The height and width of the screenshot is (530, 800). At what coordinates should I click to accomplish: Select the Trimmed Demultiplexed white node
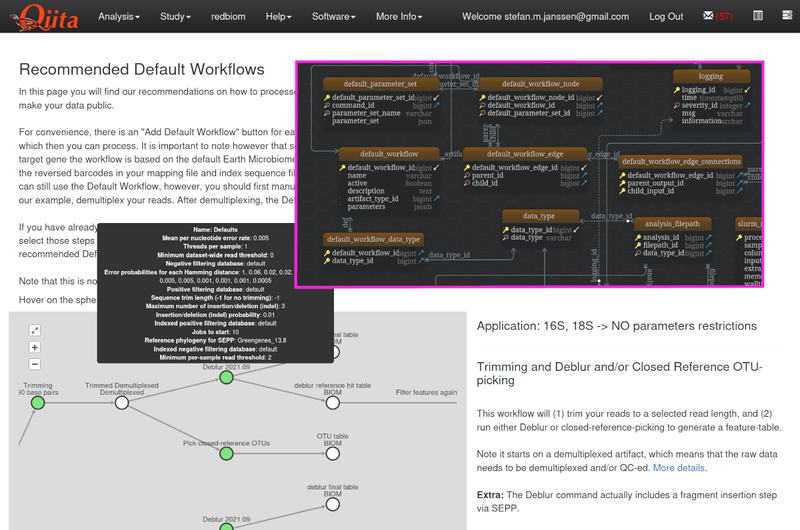point(122,403)
